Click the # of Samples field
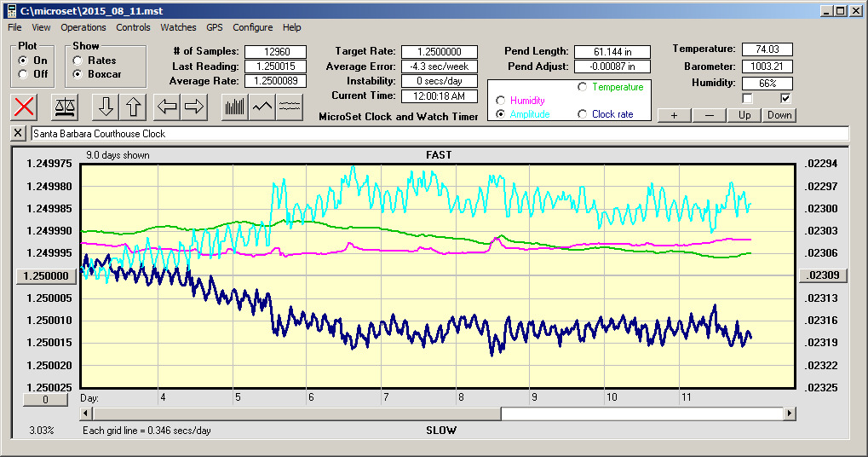The image size is (868, 457). click(276, 51)
